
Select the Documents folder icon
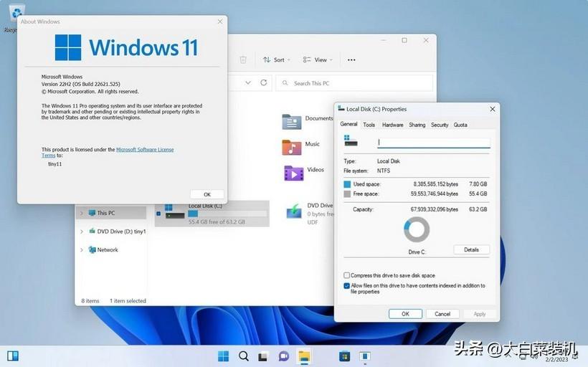[291, 122]
